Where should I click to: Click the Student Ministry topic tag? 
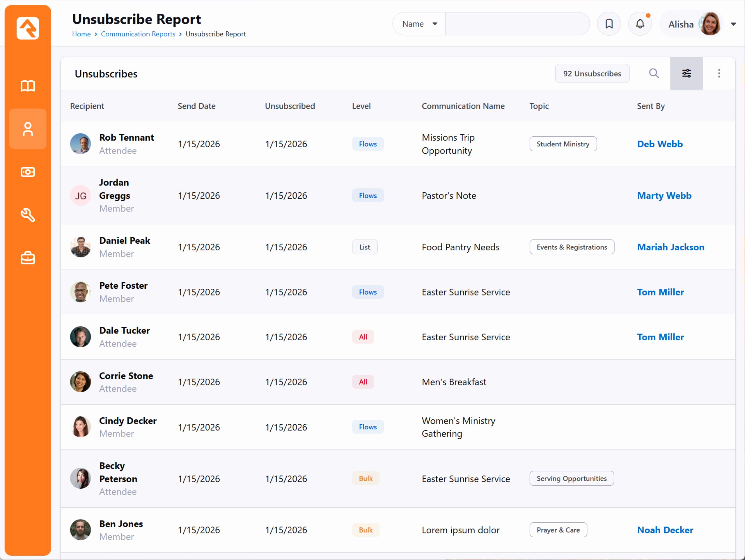click(x=563, y=144)
